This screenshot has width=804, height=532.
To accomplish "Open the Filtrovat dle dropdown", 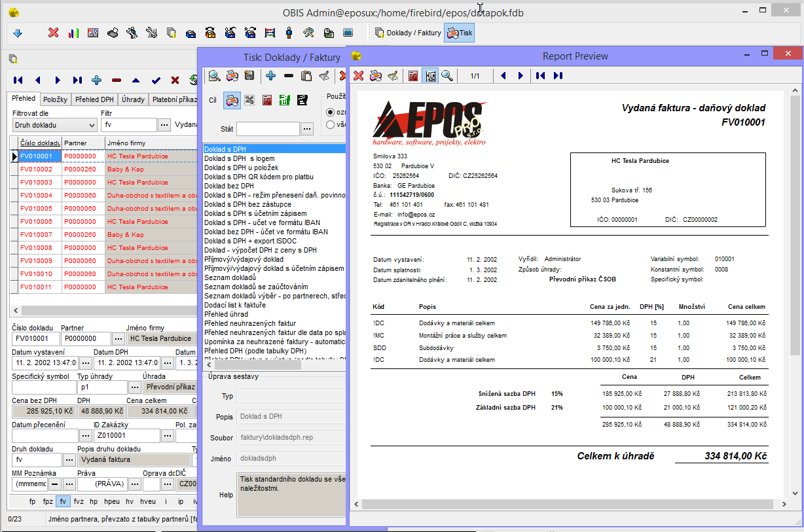I will pyautogui.click(x=55, y=125).
